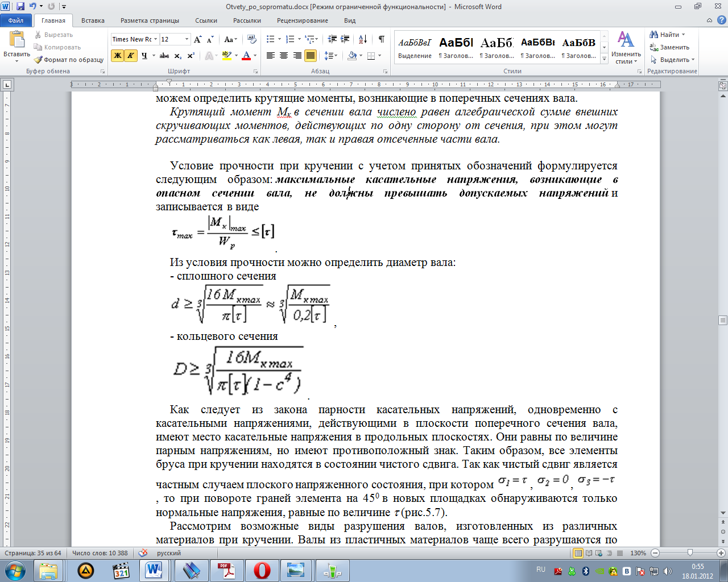
Task: Switch to Ссылки tab
Action: click(x=206, y=20)
